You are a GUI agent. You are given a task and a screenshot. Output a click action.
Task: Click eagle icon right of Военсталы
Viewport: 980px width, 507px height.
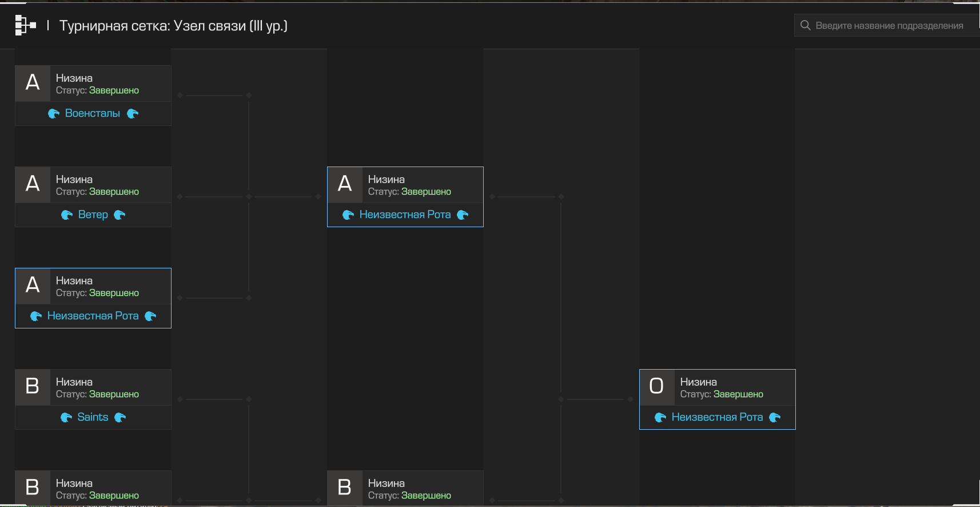pos(133,114)
